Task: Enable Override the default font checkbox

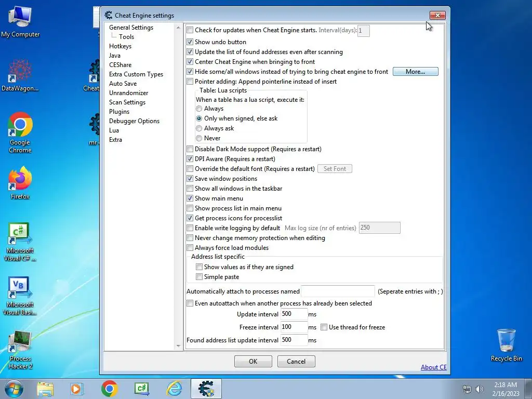Action: 190,169
